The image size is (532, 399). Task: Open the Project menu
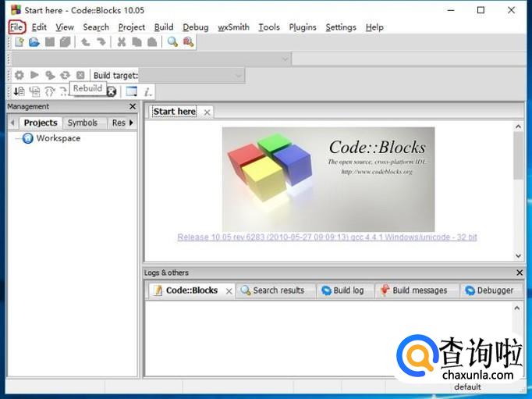click(x=132, y=27)
